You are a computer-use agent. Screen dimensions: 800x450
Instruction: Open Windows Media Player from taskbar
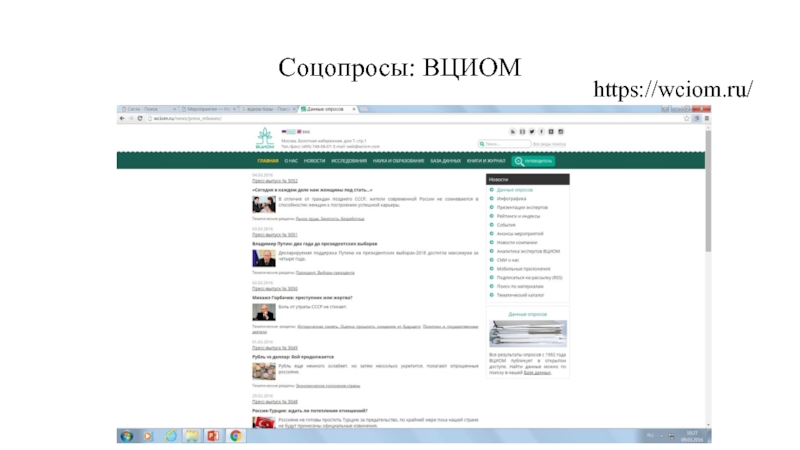pos(148,436)
